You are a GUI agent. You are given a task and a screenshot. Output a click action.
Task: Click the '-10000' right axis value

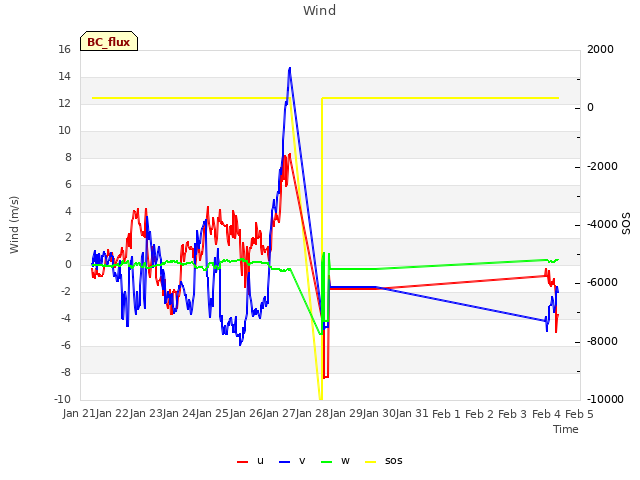coord(605,399)
